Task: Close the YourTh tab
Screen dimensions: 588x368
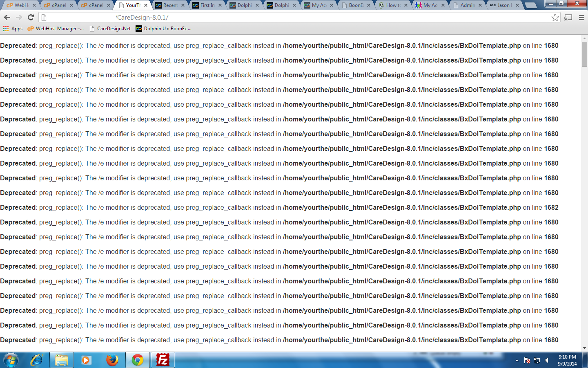Action: click(146, 5)
